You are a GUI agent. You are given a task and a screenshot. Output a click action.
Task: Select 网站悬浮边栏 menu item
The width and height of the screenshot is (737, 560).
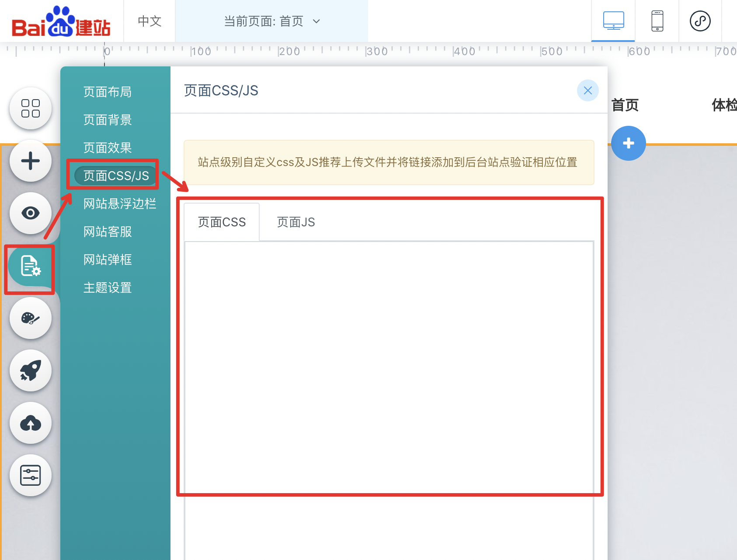coord(120,204)
